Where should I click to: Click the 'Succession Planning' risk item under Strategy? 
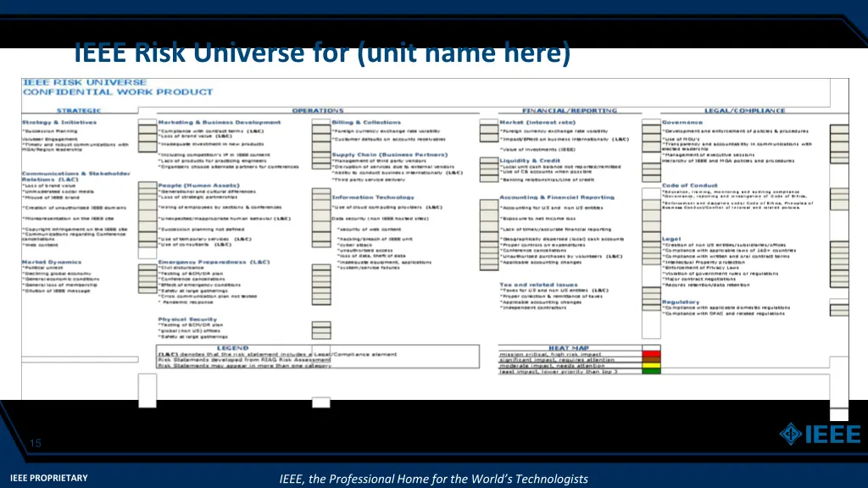50,131
